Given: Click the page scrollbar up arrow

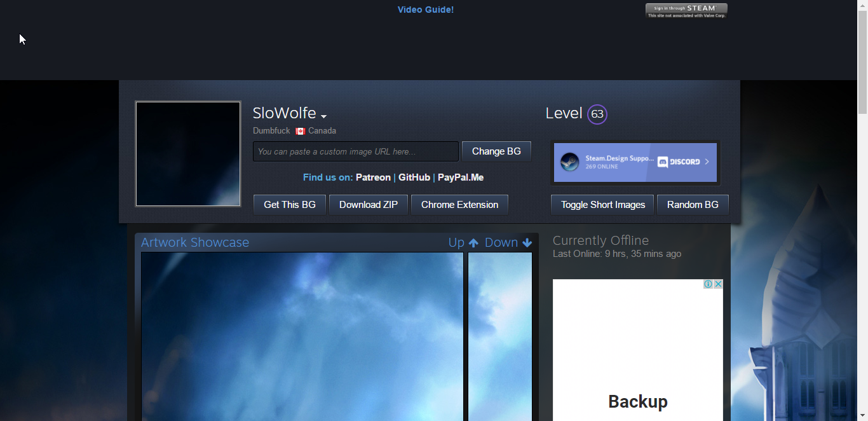Looking at the screenshot, I should [x=862, y=5].
